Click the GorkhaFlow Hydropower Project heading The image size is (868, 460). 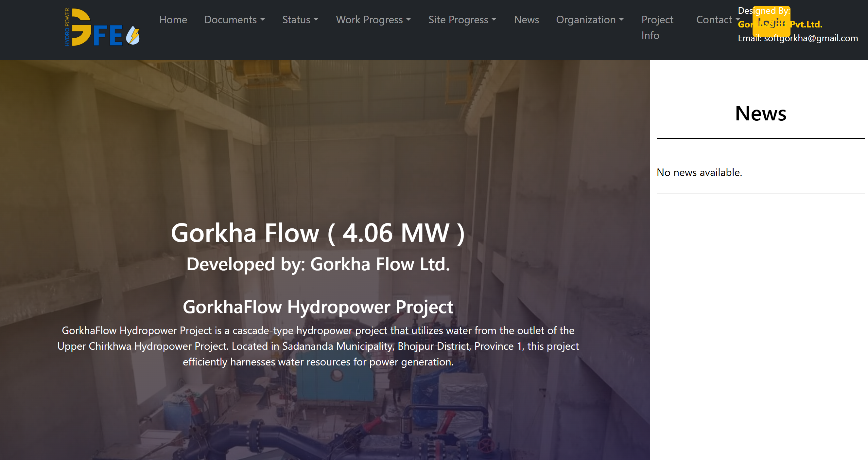tap(318, 307)
